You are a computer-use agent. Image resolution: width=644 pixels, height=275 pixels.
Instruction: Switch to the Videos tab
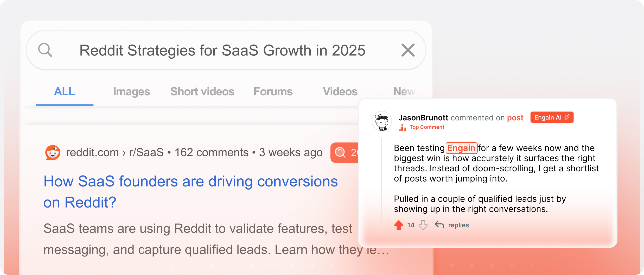[340, 91]
